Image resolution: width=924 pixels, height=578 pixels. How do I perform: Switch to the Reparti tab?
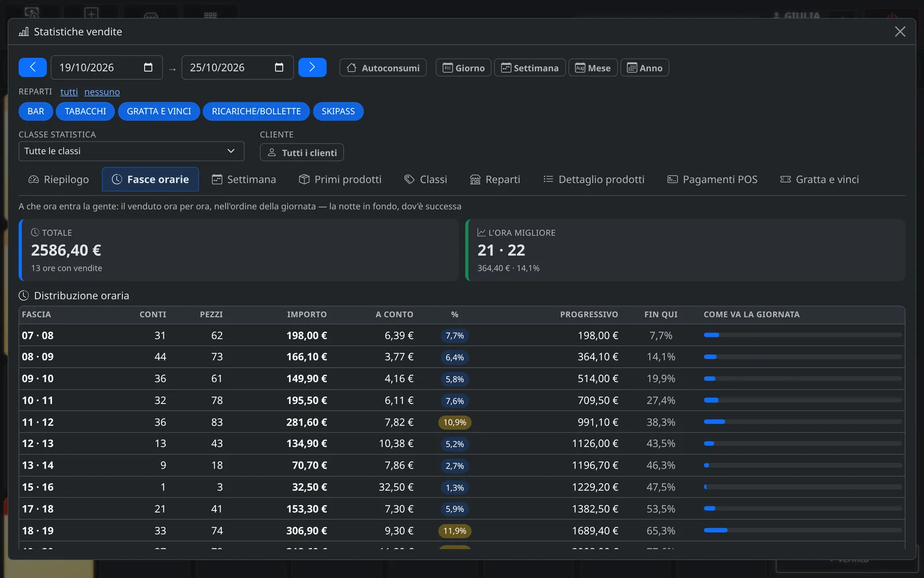[x=495, y=179]
